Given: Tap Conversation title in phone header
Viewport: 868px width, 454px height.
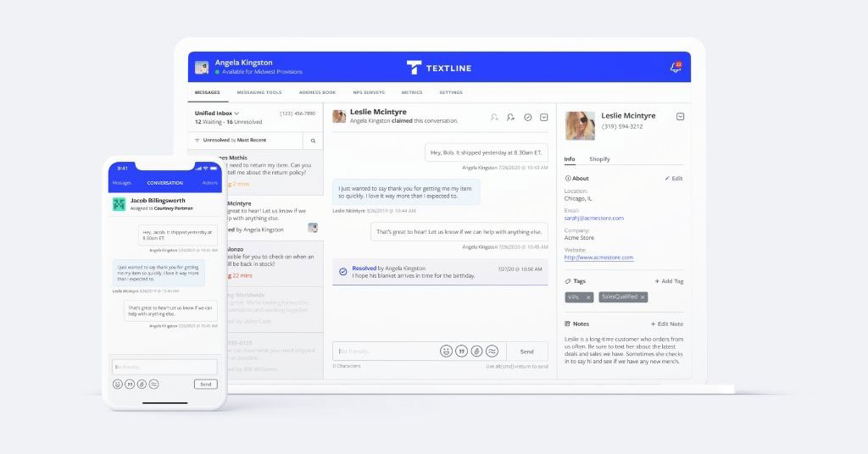Looking at the screenshot, I should (x=165, y=183).
